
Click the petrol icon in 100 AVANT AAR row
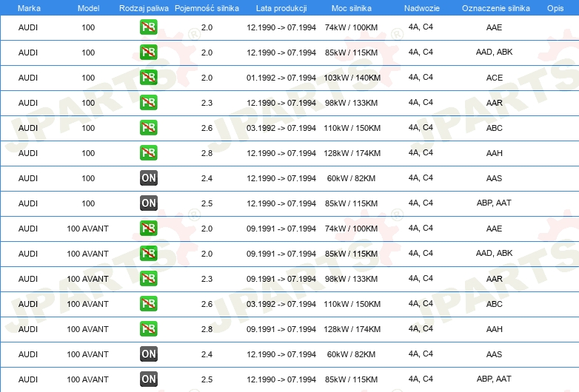coord(148,278)
